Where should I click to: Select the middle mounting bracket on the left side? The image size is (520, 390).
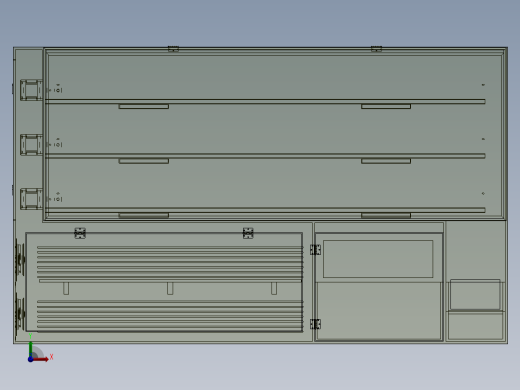point(31,145)
